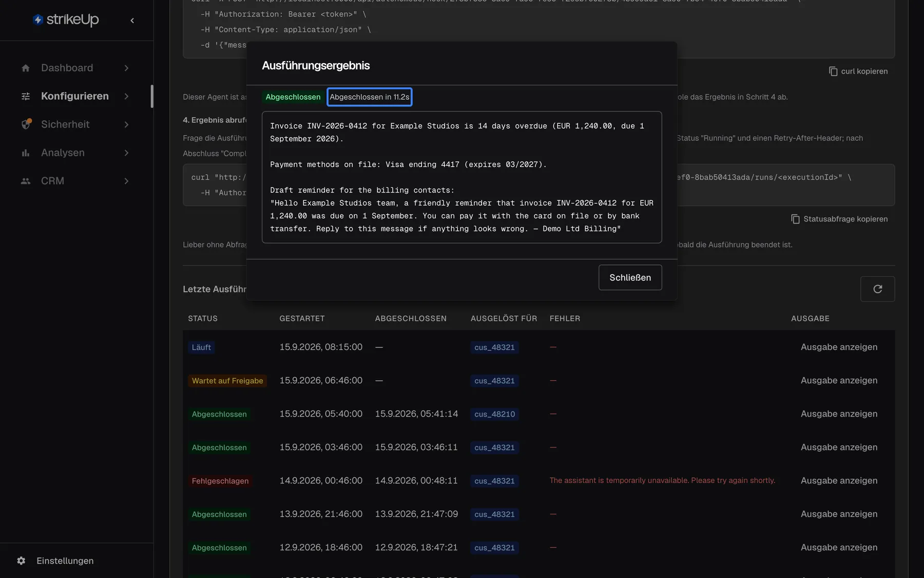Click the GESTARTET column header
924x578 pixels.
point(302,319)
